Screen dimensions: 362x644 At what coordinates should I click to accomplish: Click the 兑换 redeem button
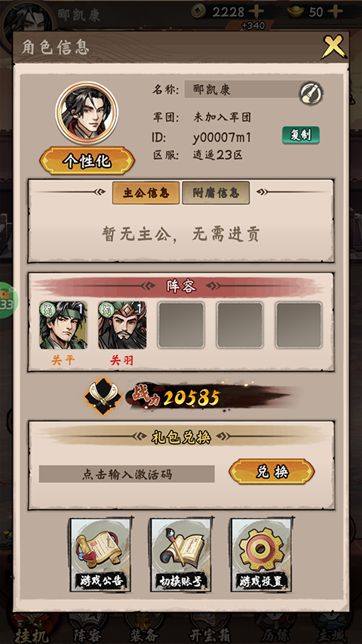[x=271, y=472]
